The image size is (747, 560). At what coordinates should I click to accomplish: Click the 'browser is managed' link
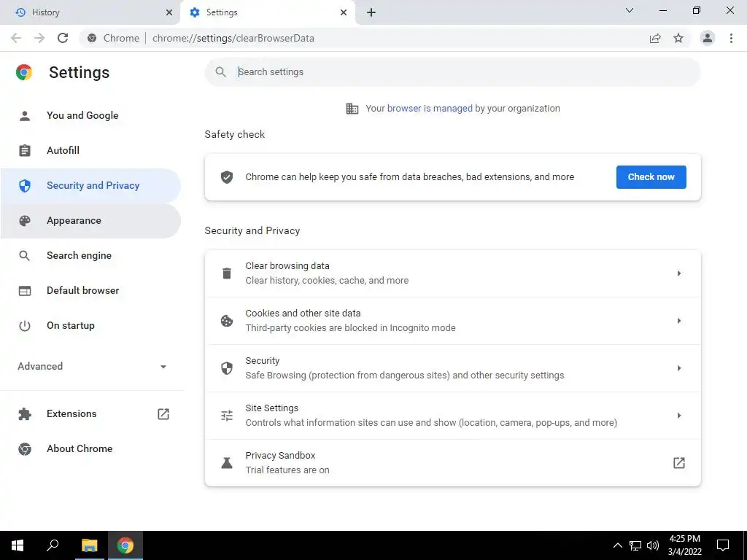(430, 109)
